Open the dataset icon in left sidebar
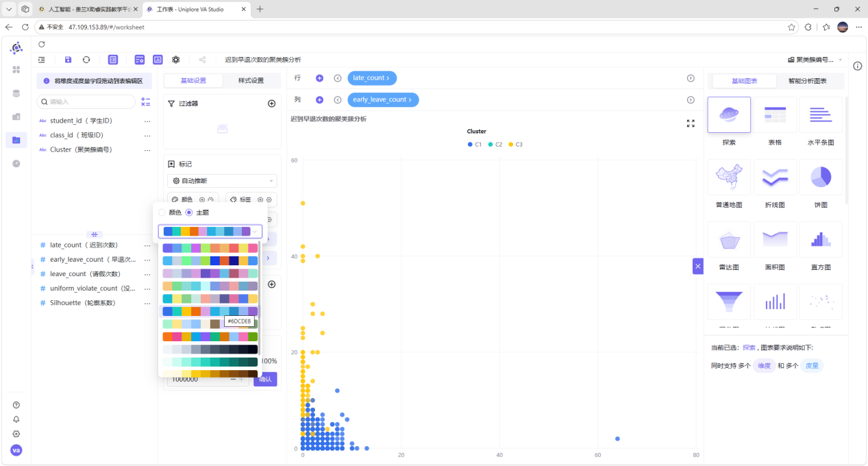 pos(16,116)
